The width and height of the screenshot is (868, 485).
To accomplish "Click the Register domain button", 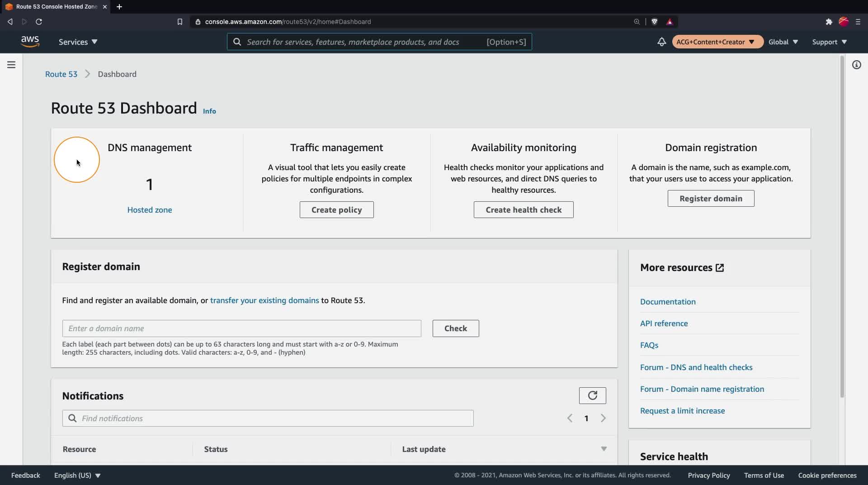I will 711,199.
